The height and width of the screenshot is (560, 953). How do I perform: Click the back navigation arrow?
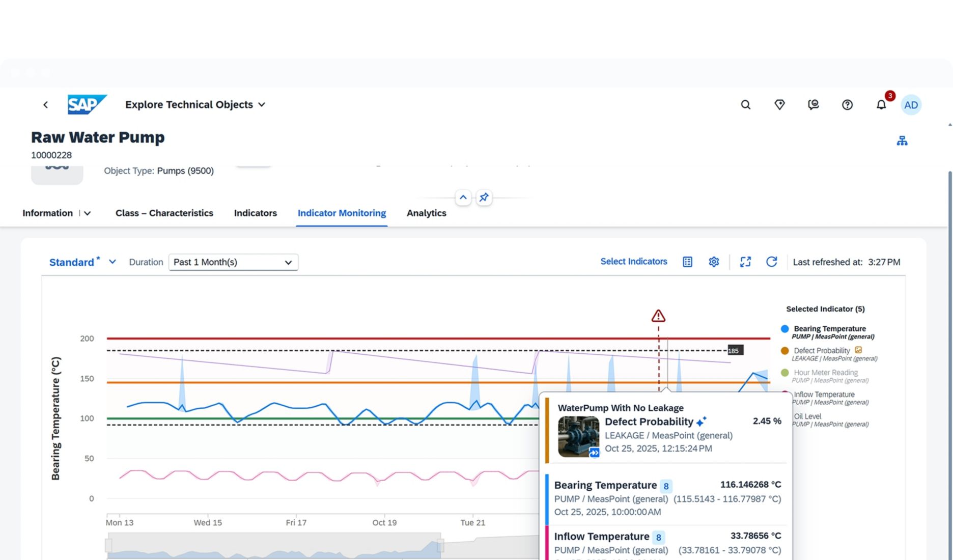(46, 105)
